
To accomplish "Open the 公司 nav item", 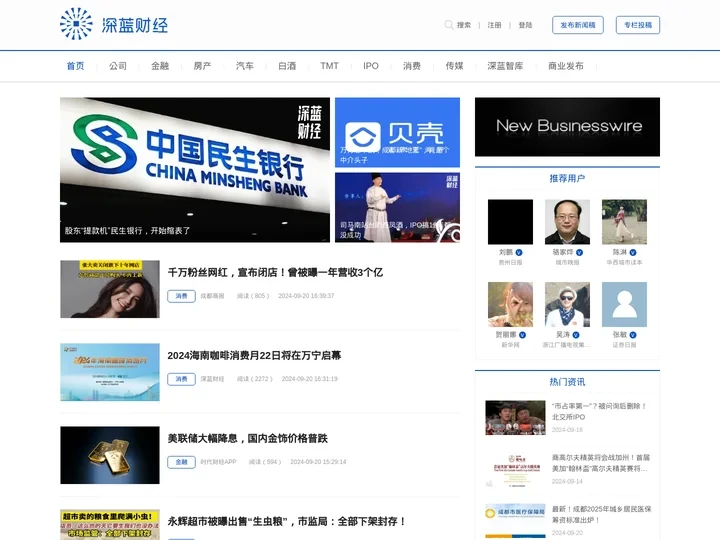I will click(118, 66).
